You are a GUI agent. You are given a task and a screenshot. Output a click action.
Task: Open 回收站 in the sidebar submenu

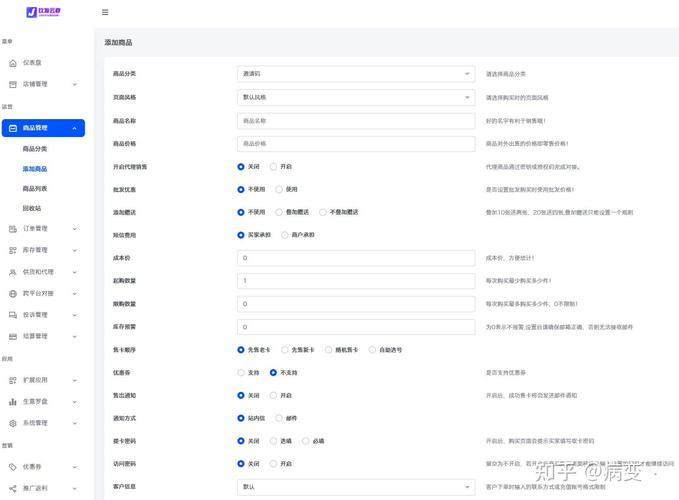pyautogui.click(x=32, y=208)
